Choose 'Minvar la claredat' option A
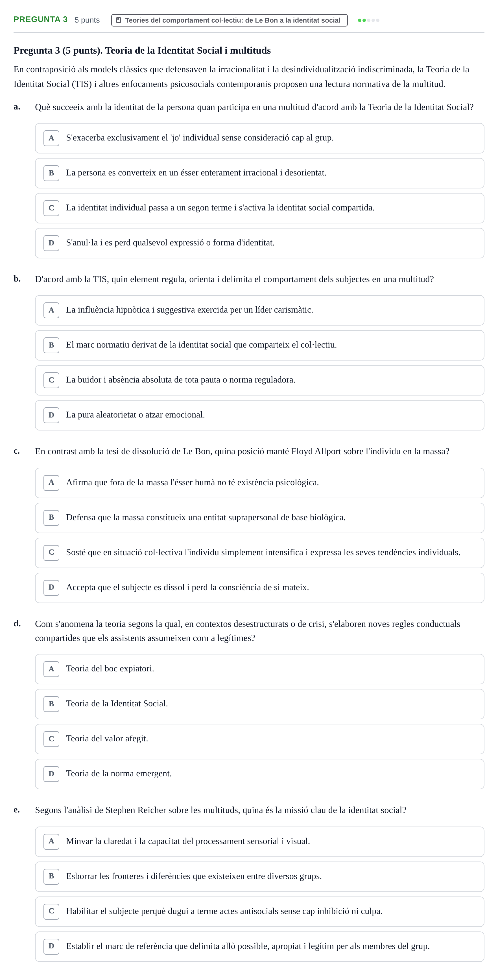The height and width of the screenshot is (980, 498). (259, 841)
